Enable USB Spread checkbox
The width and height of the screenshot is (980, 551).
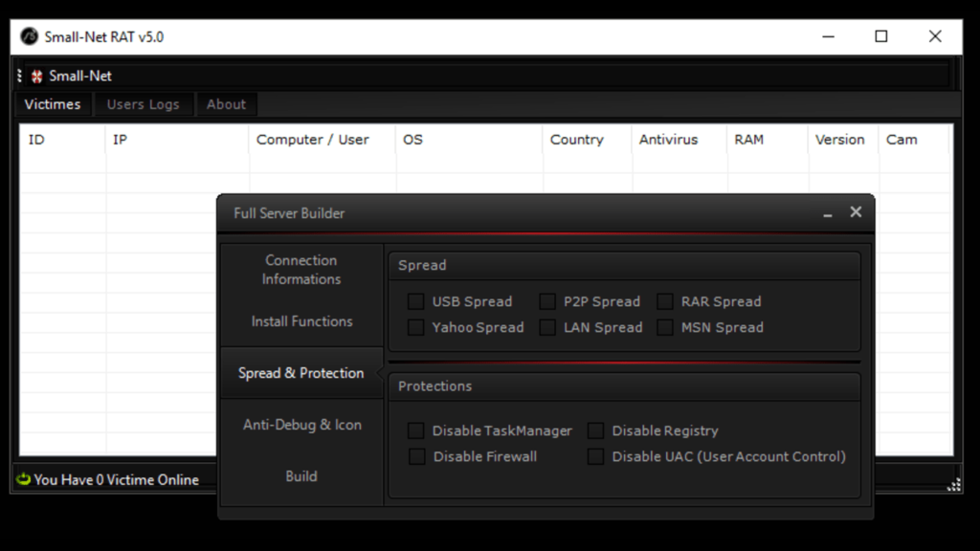point(415,301)
